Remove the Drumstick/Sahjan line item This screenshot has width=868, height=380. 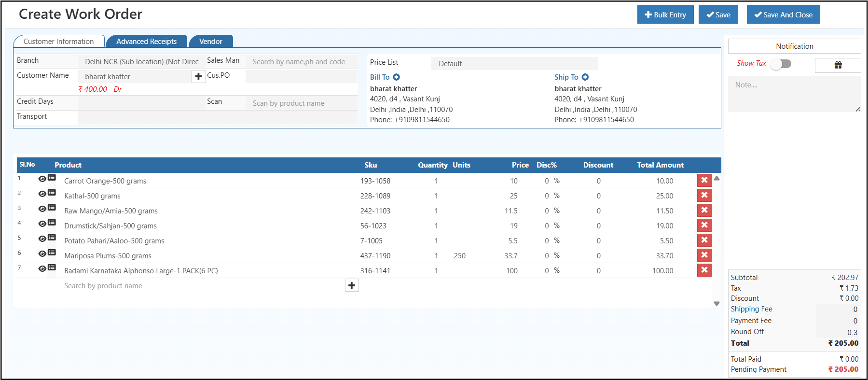(704, 225)
